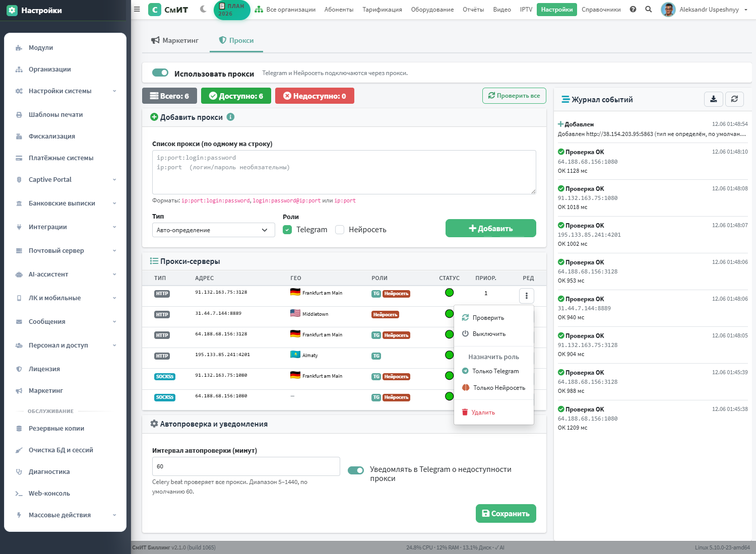Click the user avatar picture
Image resolution: width=756 pixels, height=554 pixels.
pyautogui.click(x=668, y=10)
